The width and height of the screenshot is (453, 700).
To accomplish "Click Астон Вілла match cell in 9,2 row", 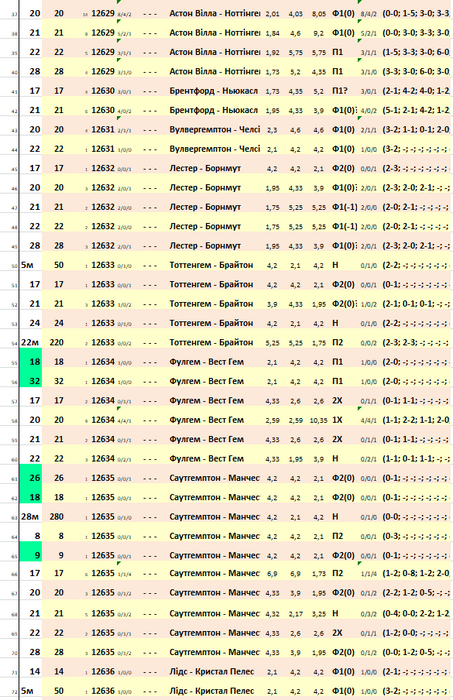I will click(x=215, y=33).
